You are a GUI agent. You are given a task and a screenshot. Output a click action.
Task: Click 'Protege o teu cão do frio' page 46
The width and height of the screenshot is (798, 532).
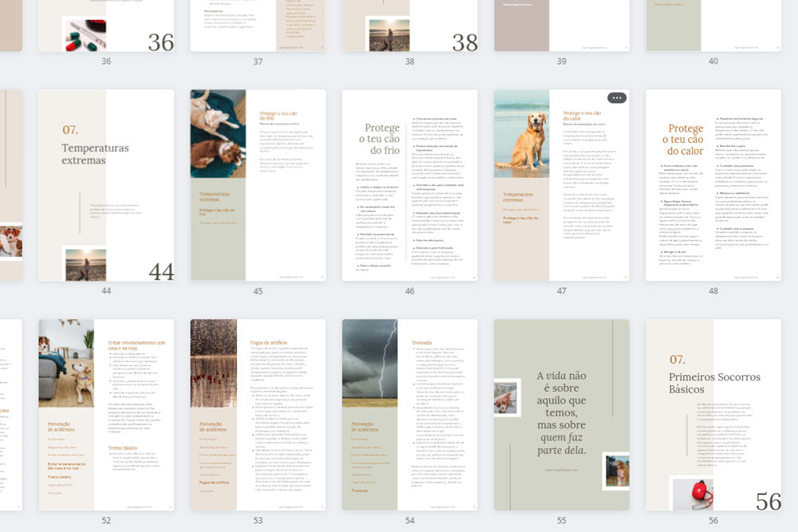point(409,185)
